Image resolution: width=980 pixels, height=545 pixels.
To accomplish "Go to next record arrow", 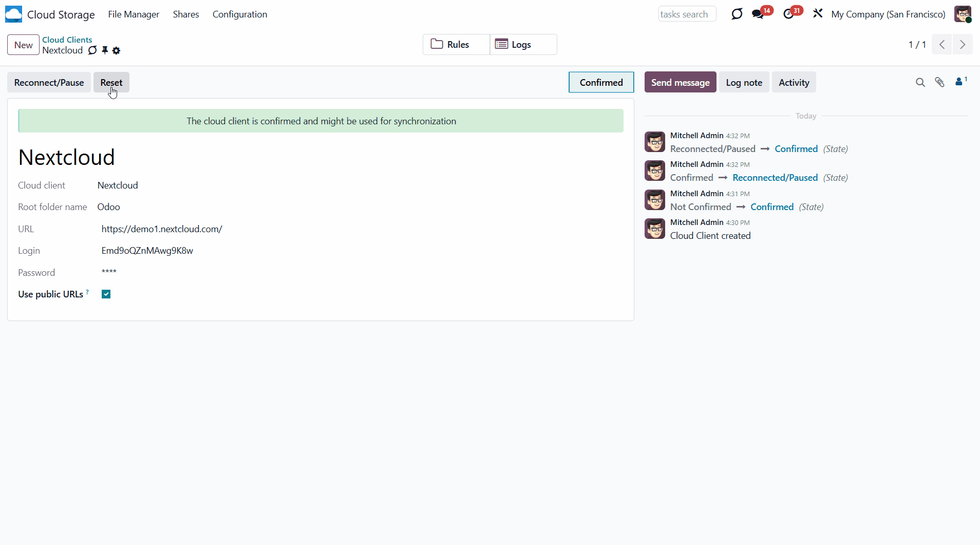I will pos(963,45).
